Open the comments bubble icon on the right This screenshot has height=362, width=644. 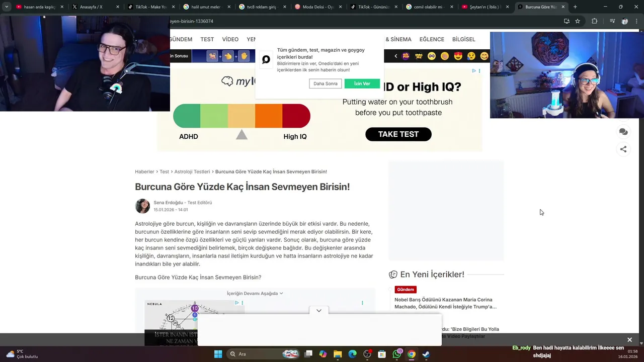click(623, 132)
